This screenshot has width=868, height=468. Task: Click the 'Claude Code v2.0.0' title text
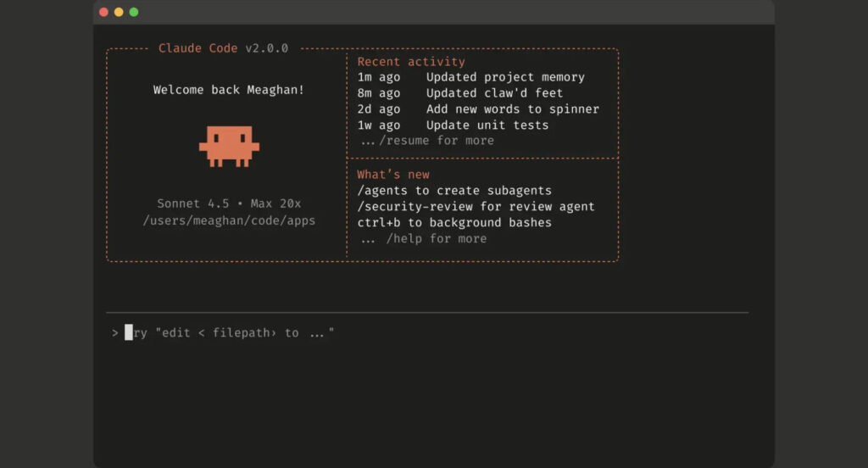tap(223, 48)
